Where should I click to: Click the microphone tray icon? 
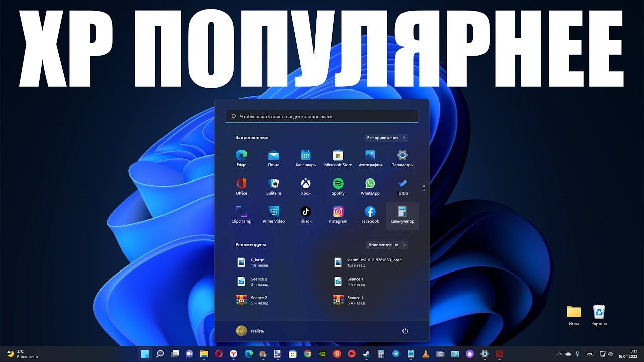[x=577, y=354]
